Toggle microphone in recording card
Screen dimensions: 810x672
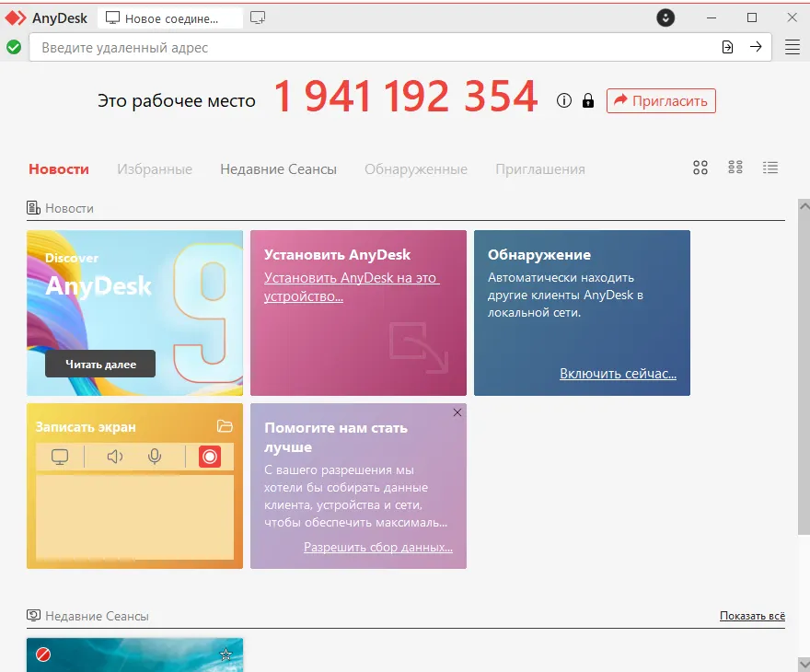click(155, 457)
